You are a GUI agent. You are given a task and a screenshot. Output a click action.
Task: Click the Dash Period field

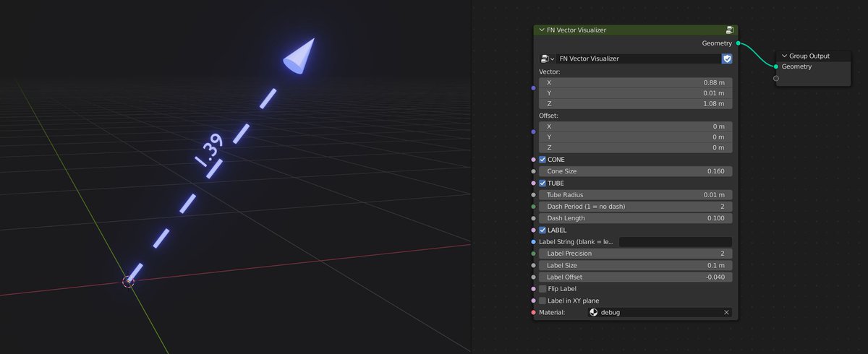click(635, 207)
